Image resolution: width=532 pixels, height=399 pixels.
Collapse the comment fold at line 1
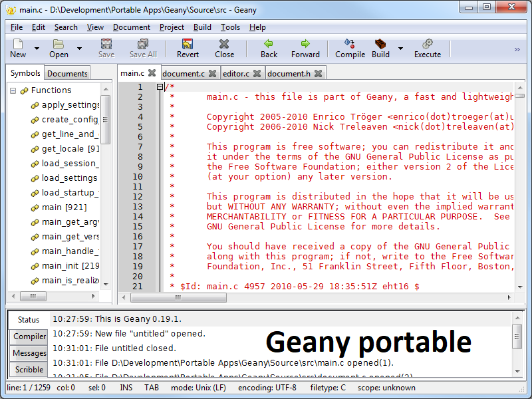tap(160, 87)
